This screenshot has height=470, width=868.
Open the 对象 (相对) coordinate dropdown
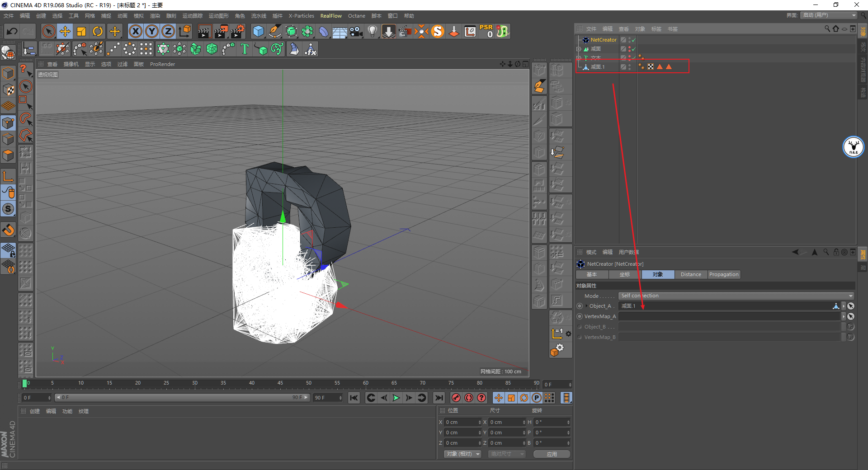(x=462, y=454)
